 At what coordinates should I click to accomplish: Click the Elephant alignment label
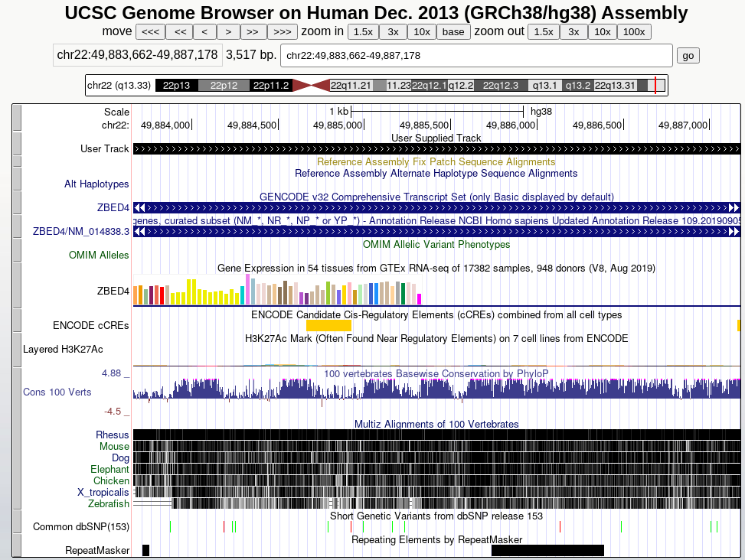coord(109,470)
